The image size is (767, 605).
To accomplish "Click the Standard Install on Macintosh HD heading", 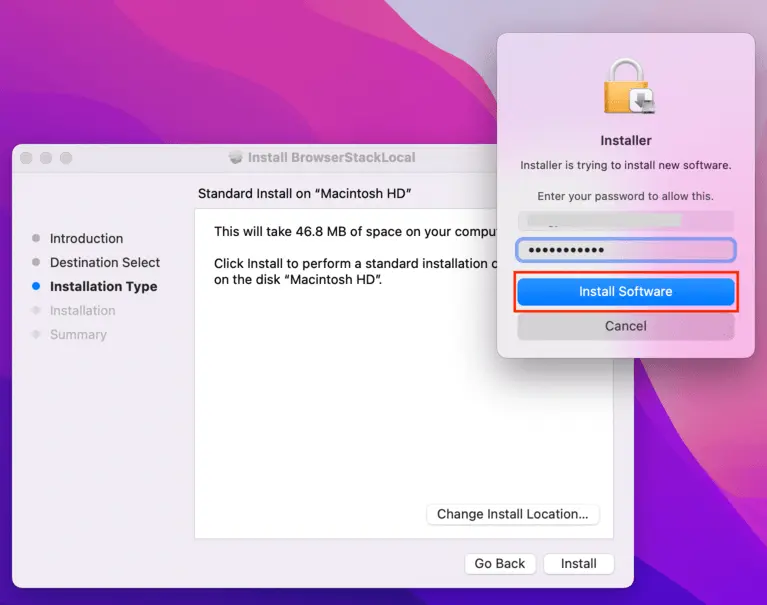I will (305, 193).
